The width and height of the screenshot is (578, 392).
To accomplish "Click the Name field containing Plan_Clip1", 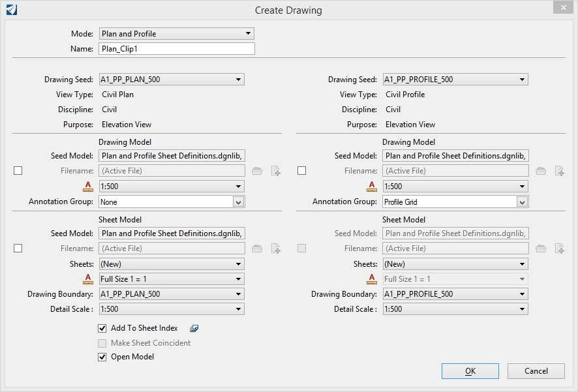I will (x=176, y=49).
